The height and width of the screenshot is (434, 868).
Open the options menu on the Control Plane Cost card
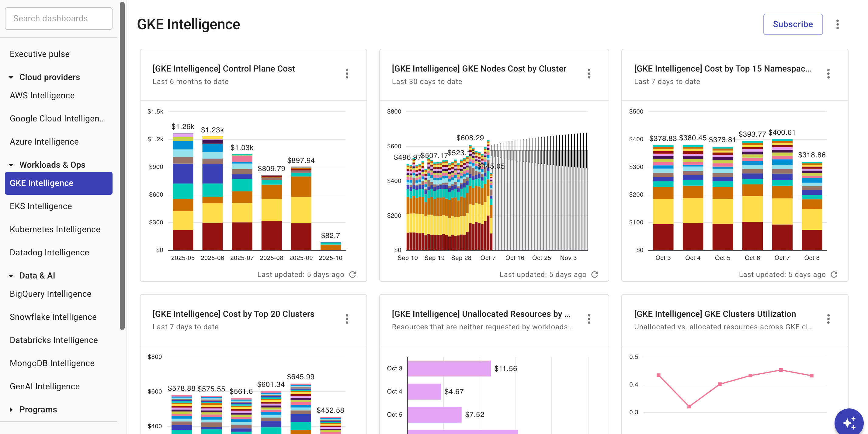[x=347, y=74]
